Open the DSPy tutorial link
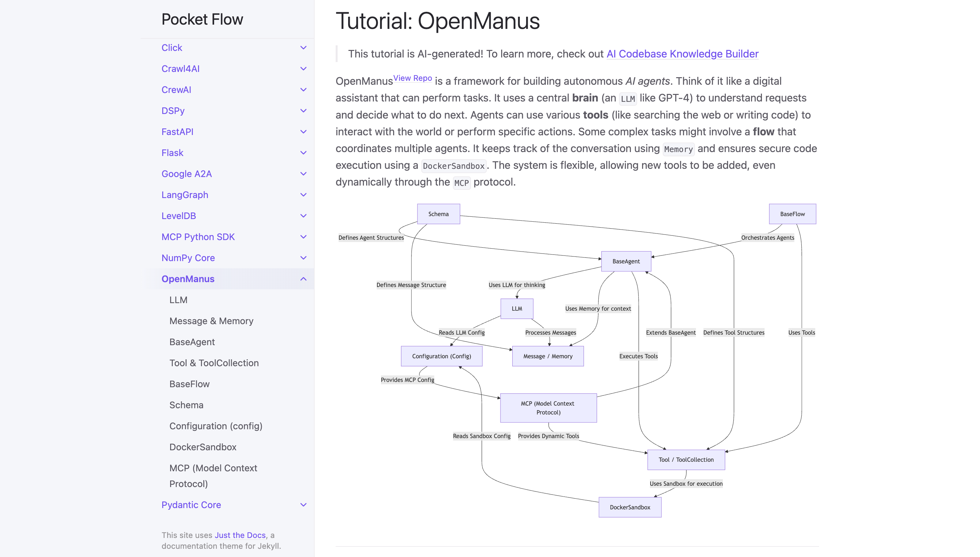Screen dimensions: 980x557 tap(173, 111)
